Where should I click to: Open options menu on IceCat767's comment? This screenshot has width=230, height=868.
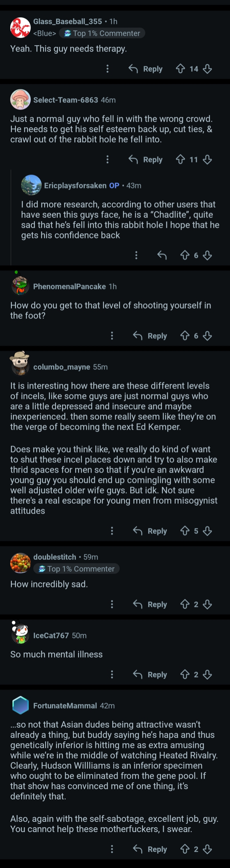click(x=112, y=675)
